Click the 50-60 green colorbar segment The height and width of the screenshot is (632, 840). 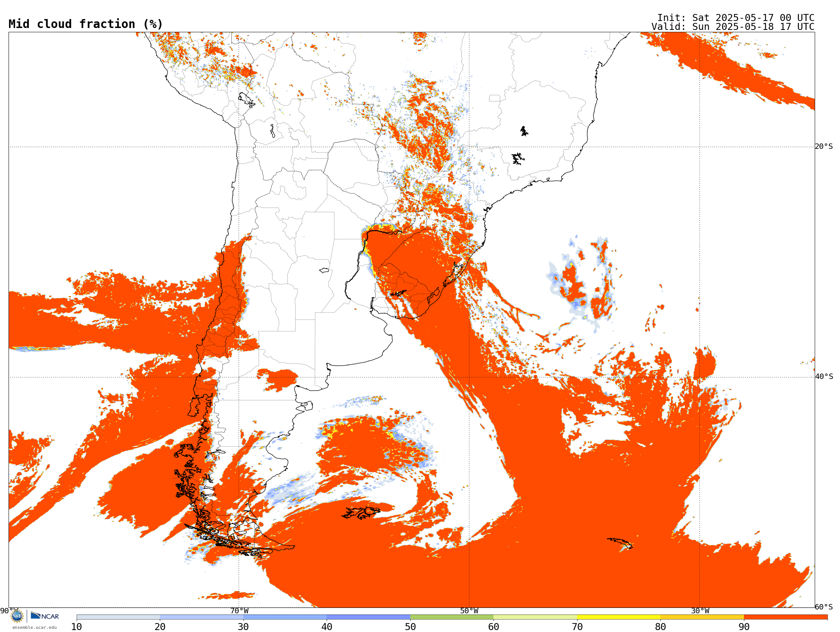[x=452, y=617]
